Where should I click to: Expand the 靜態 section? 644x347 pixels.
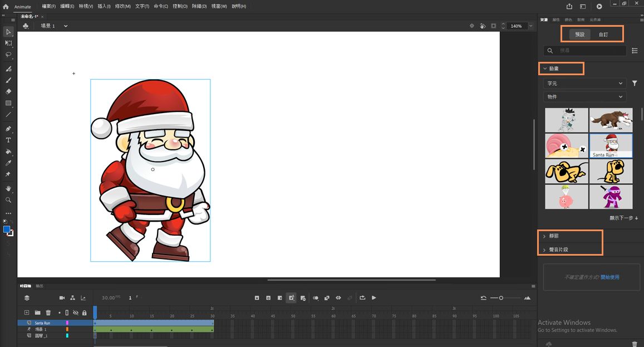coord(544,236)
